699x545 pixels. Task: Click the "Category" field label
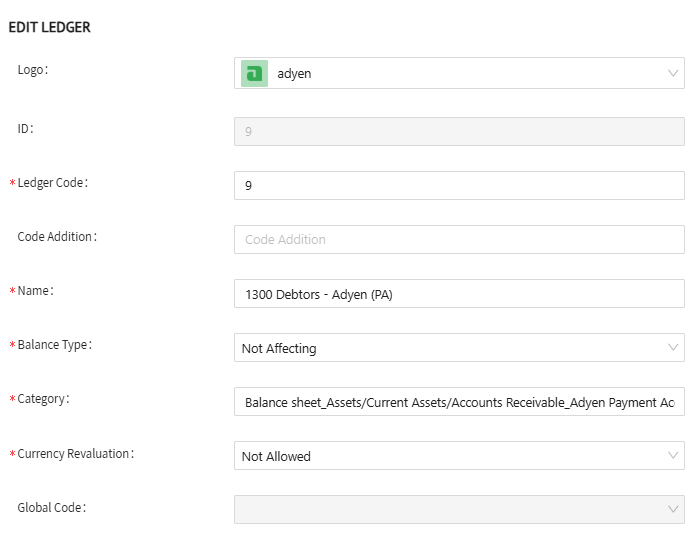point(43,399)
